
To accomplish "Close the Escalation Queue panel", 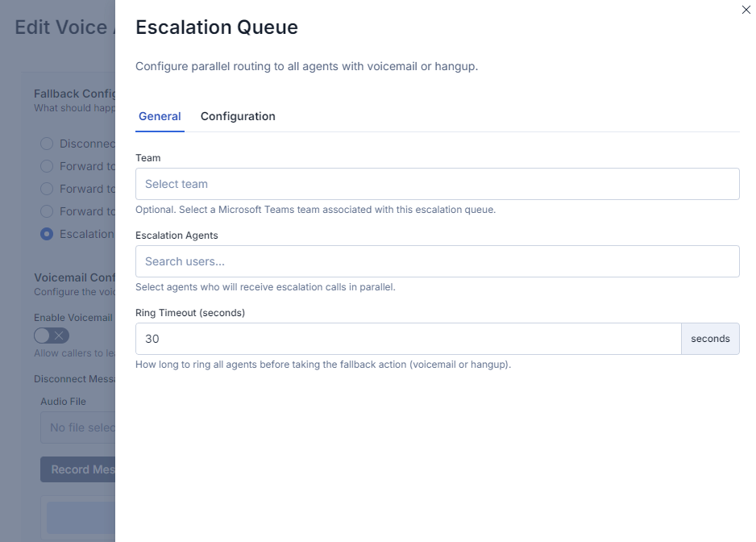I will 746,10.
